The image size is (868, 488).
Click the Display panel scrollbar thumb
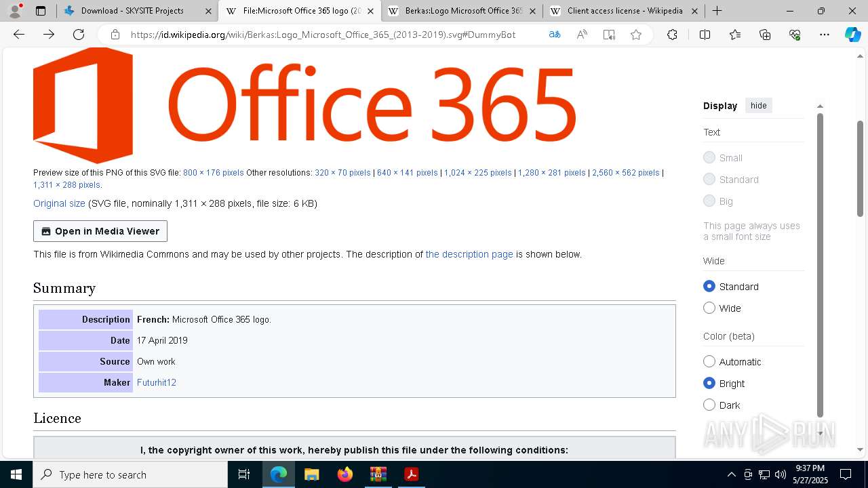point(820,265)
